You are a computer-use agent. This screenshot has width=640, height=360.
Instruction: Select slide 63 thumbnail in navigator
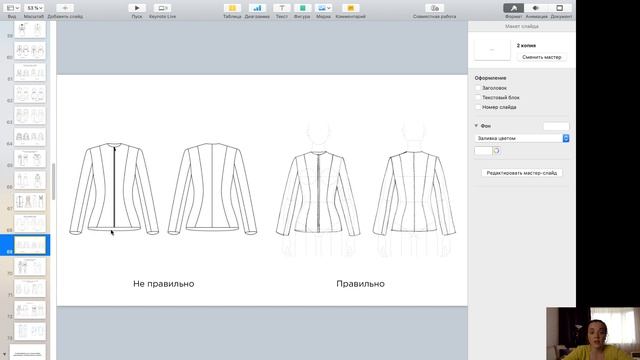pos(30,116)
